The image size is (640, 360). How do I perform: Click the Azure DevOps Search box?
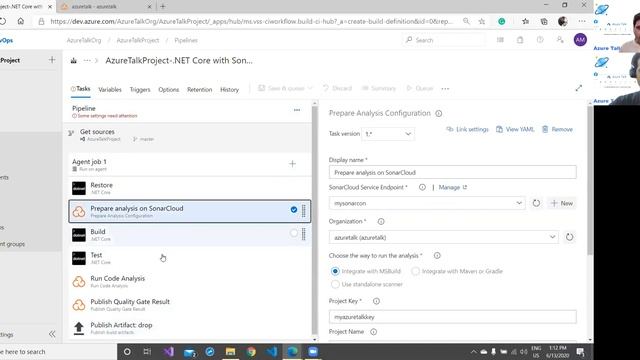pyautogui.click(x=444, y=40)
